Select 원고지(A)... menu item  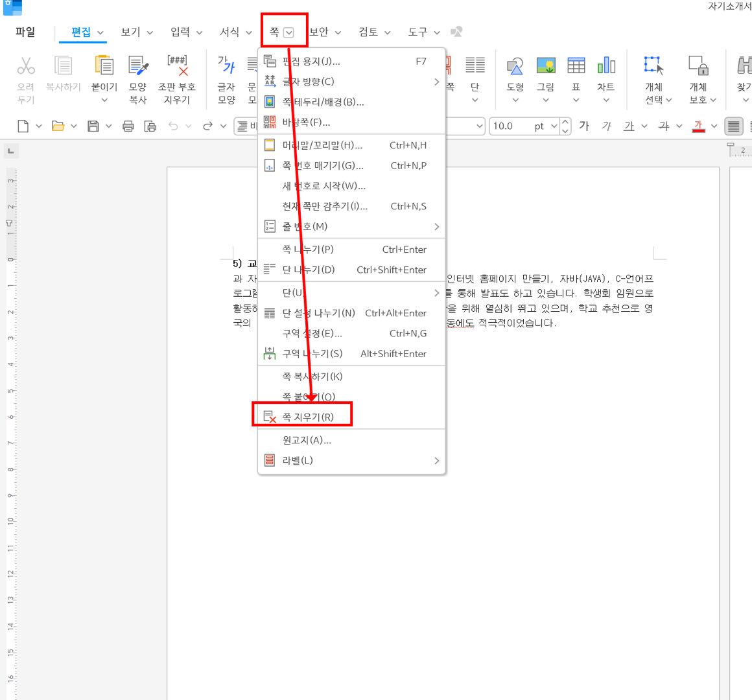coord(351,440)
